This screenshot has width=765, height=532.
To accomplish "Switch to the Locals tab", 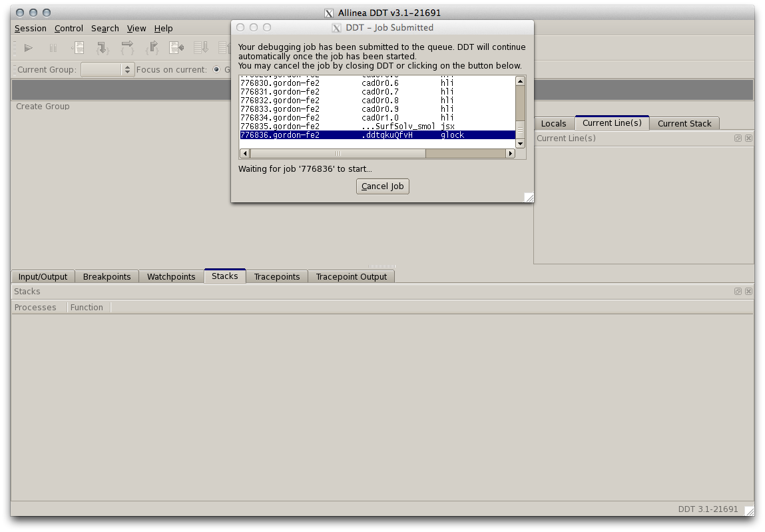I will 554,123.
